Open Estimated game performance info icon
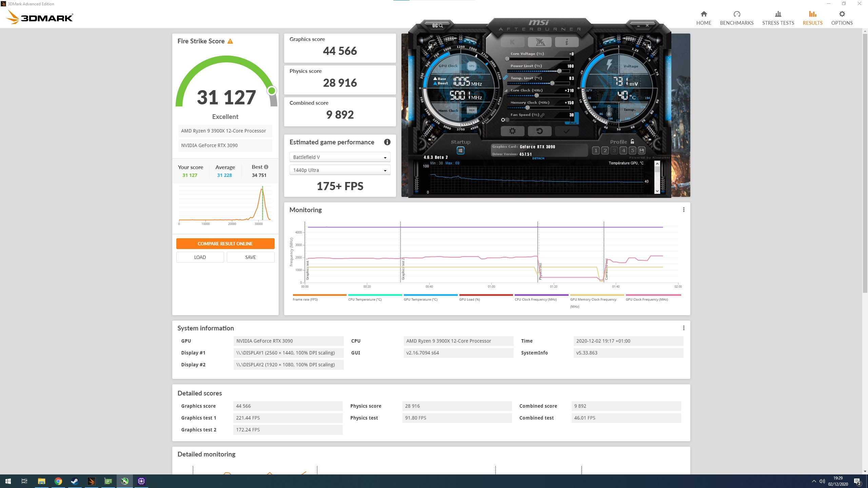Viewport: 868px width, 488px height. (387, 142)
